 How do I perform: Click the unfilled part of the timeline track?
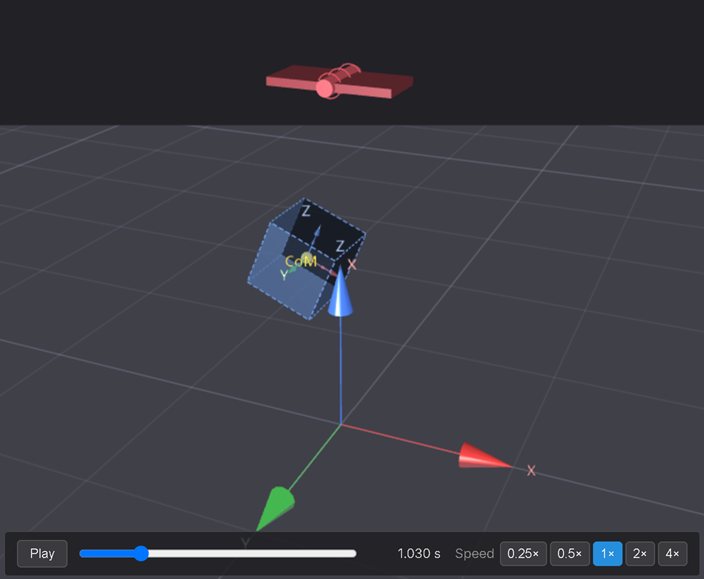click(x=252, y=553)
